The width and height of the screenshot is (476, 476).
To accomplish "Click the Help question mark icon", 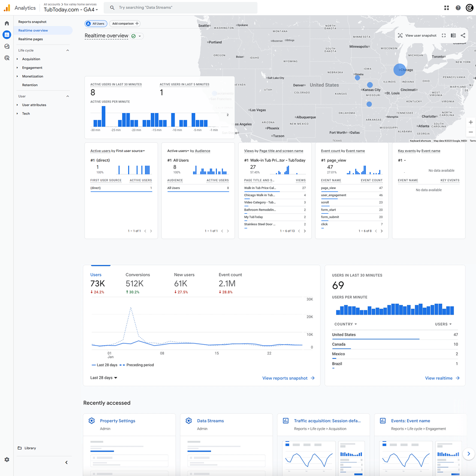I will coord(458,8).
